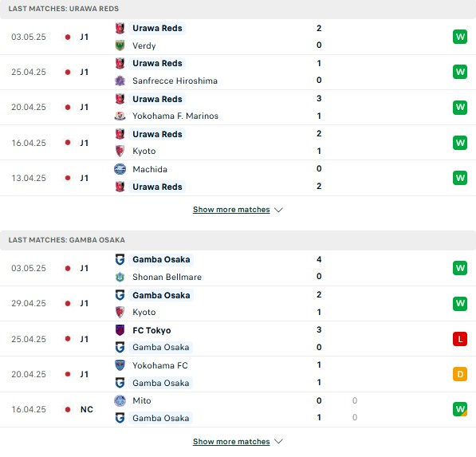The image size is (476, 457).
Task: Click the W badge on Mito match row
Action: click(460, 409)
